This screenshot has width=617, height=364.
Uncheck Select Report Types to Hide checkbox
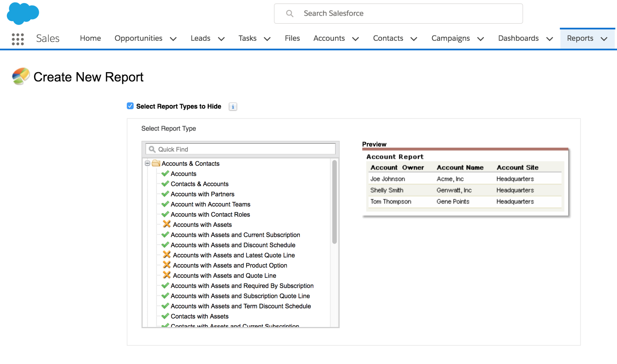(x=130, y=106)
